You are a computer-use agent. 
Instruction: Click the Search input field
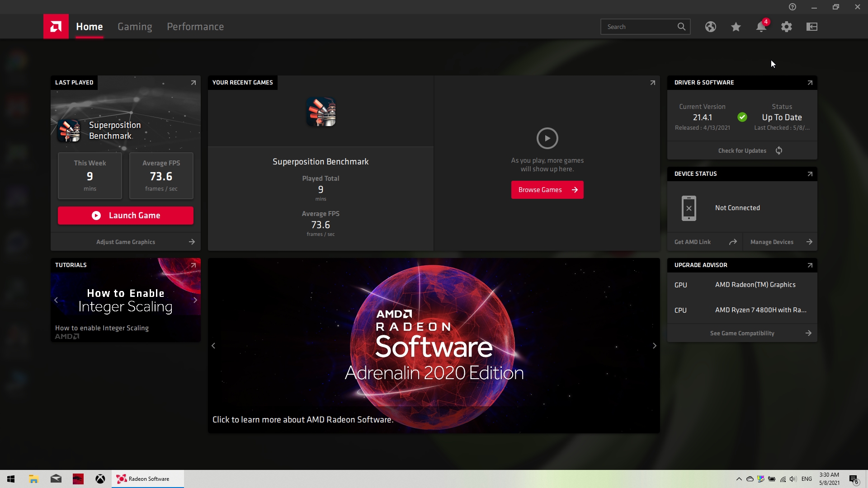tap(640, 27)
